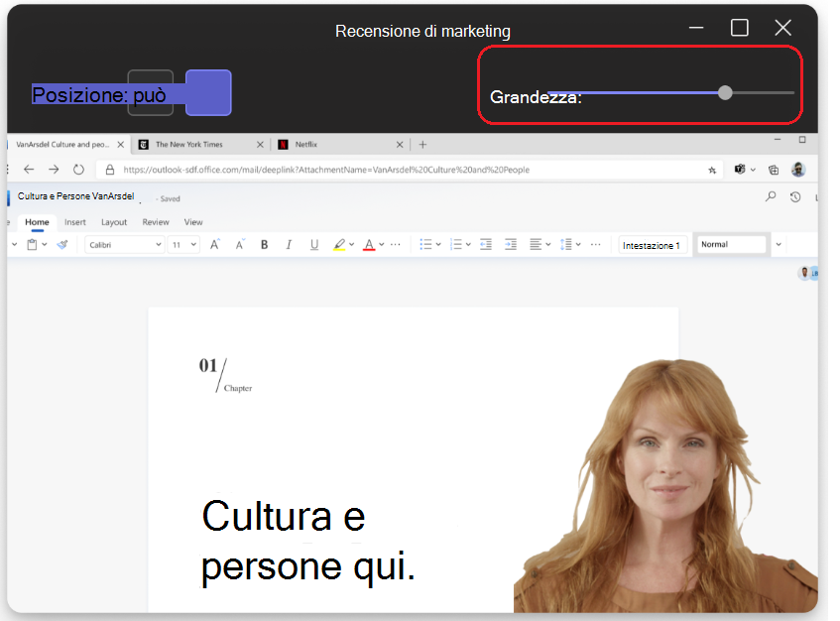Expand the alignment options arrow

pyautogui.click(x=548, y=244)
